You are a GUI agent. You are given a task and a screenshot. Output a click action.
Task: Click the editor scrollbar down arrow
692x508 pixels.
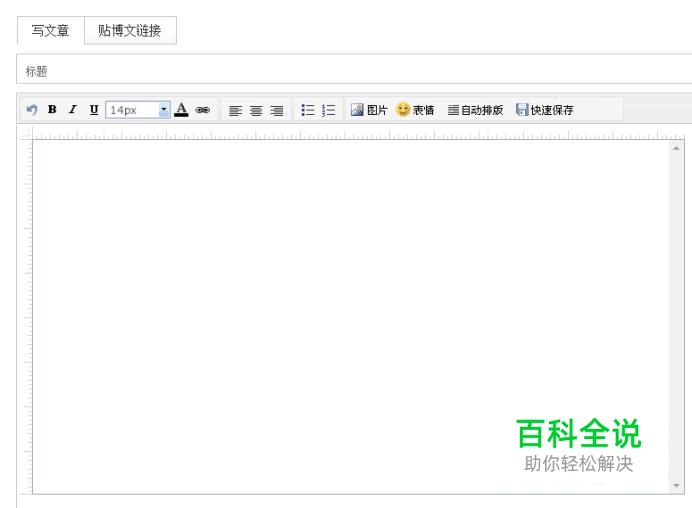pos(676,485)
